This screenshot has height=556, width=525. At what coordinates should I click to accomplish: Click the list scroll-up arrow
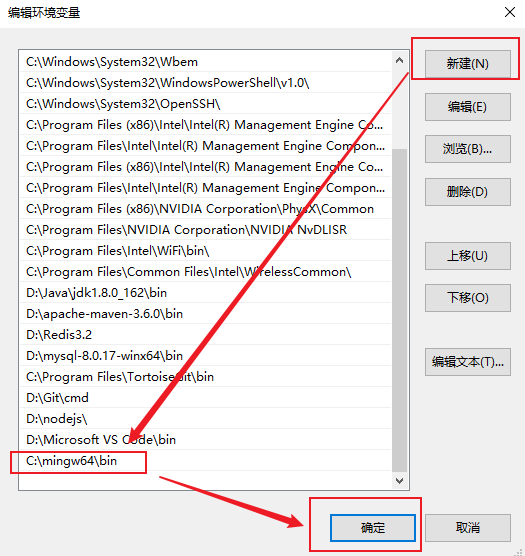pyautogui.click(x=400, y=60)
